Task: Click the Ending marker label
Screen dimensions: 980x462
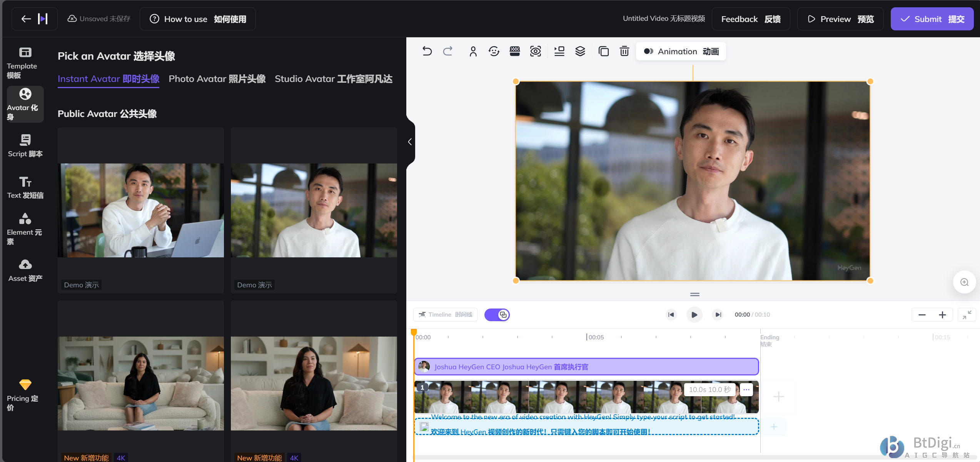Action: point(770,340)
